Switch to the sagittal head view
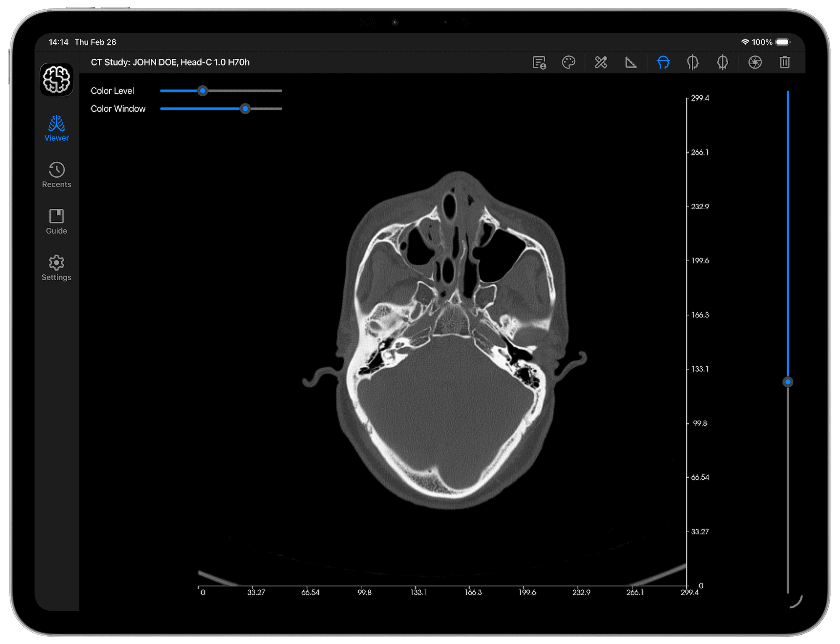This screenshot has height=644, width=840. (x=693, y=62)
